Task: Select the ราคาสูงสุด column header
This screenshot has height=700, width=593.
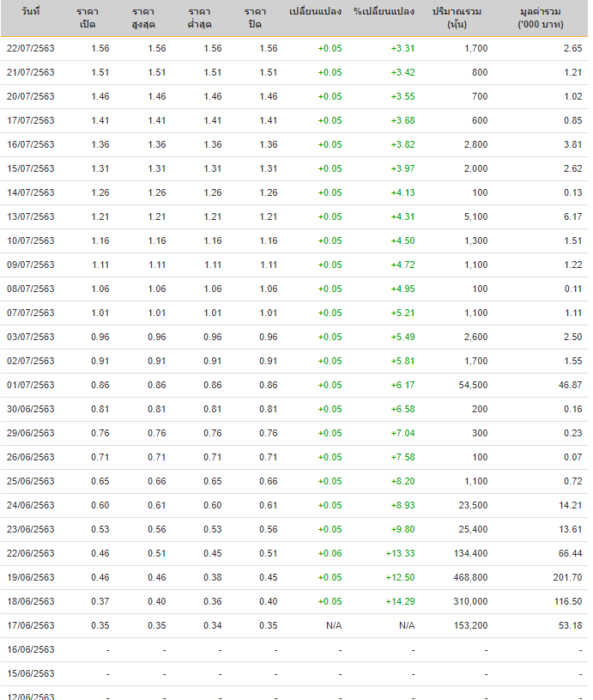Action: [x=143, y=18]
